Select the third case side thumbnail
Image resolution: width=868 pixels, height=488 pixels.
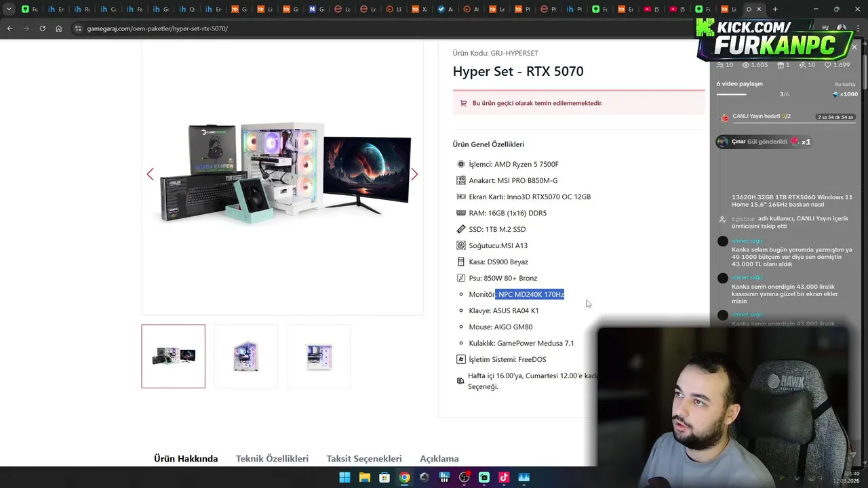[319, 356]
